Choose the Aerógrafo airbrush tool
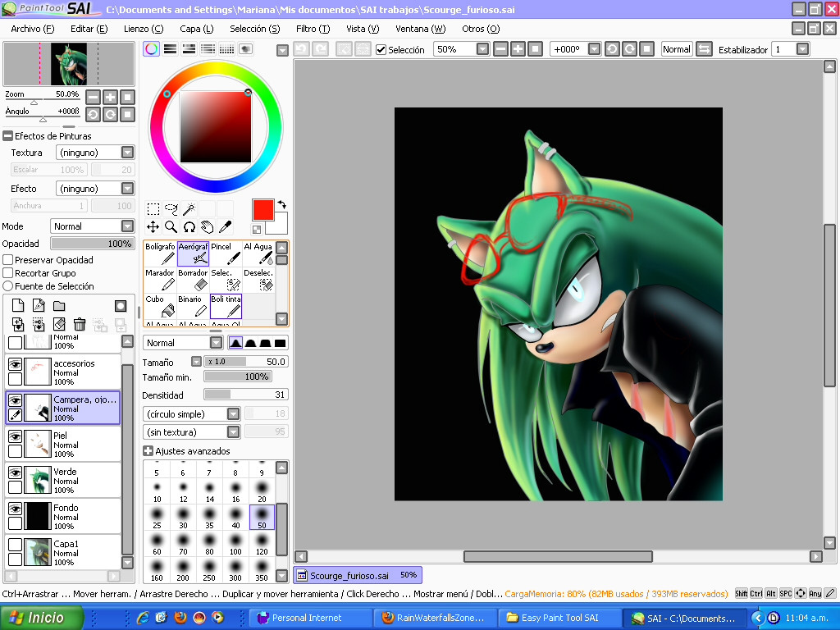This screenshot has height=630, width=840. pyautogui.click(x=193, y=253)
